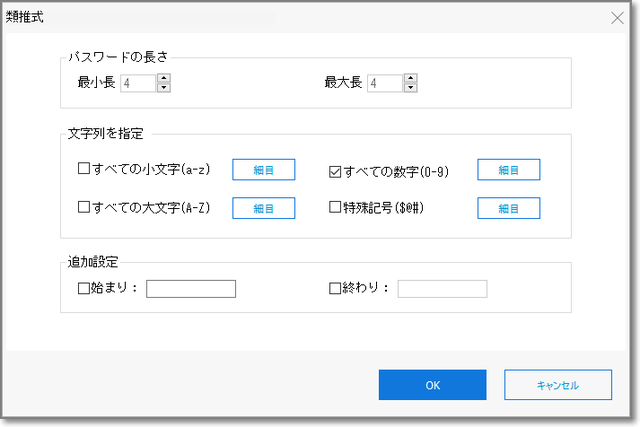Open 細目 for digits (0-9)
640x427 pixels.
tap(508, 170)
